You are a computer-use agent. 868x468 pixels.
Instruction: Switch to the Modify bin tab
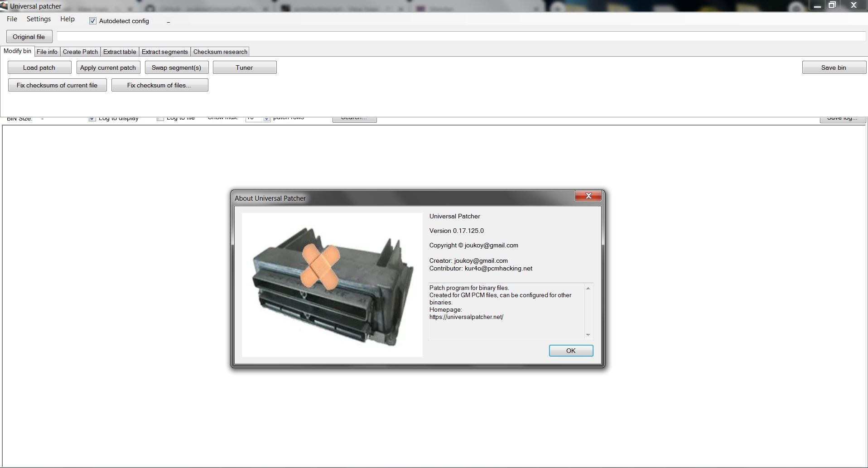pos(17,51)
